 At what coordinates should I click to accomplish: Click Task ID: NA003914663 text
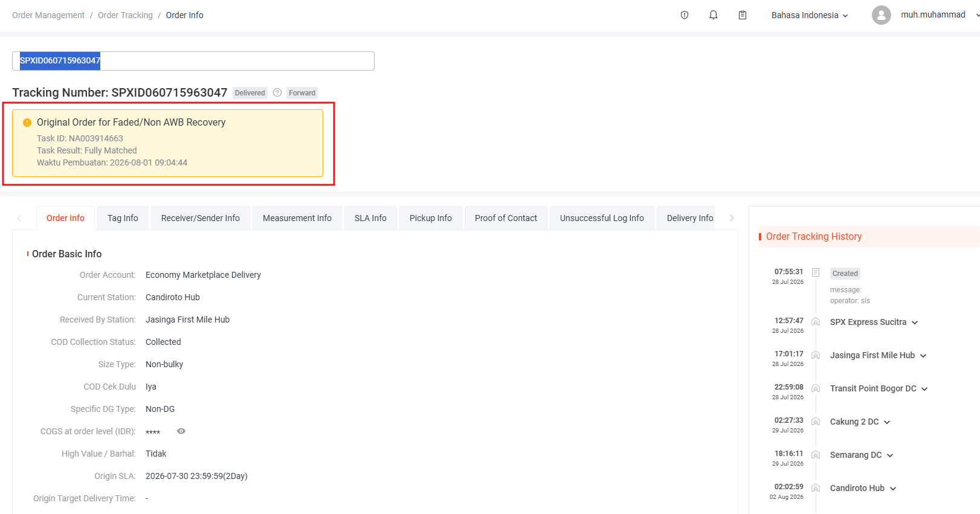[80, 138]
